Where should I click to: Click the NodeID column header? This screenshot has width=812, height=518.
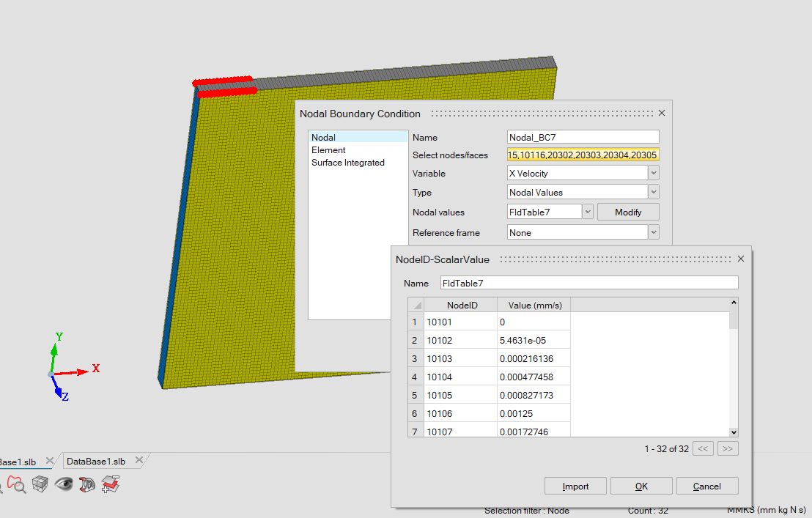pyautogui.click(x=460, y=306)
